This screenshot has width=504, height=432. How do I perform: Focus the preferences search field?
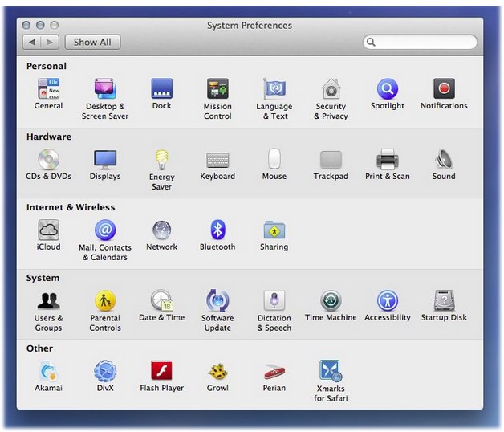pyautogui.click(x=420, y=42)
